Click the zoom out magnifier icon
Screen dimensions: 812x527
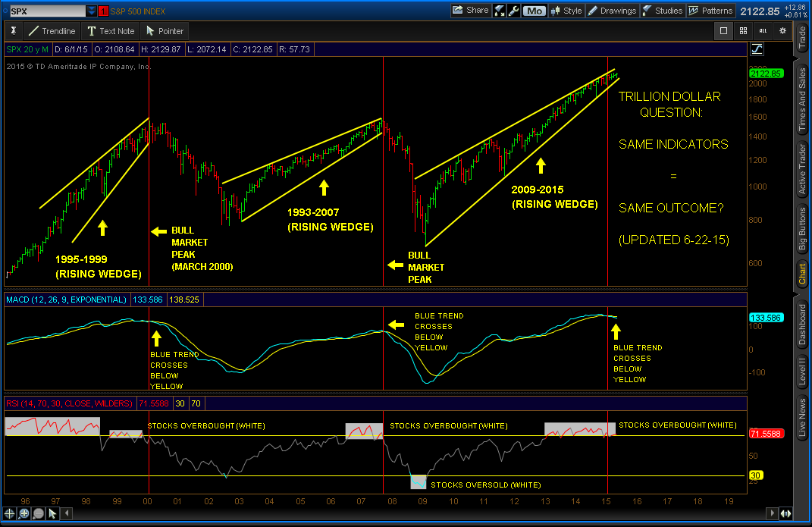point(39,513)
